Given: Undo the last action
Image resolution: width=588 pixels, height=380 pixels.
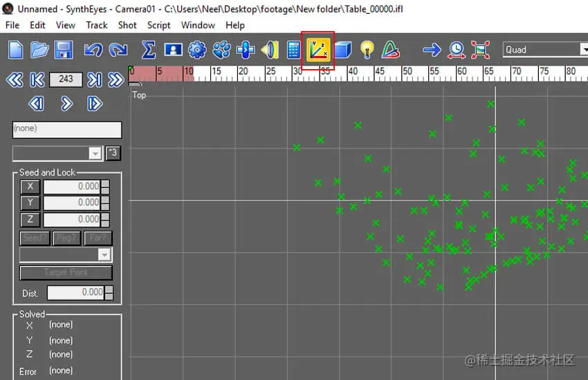Looking at the screenshot, I should point(93,50).
